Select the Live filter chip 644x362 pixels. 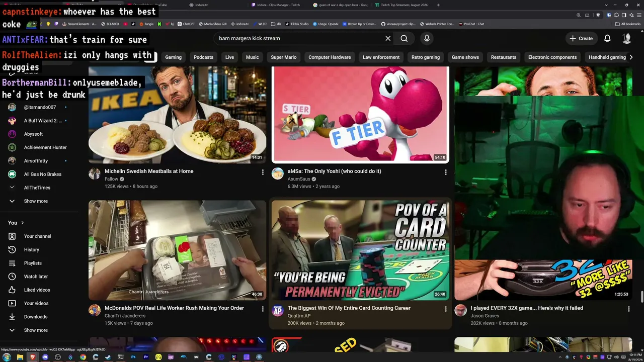229,57
